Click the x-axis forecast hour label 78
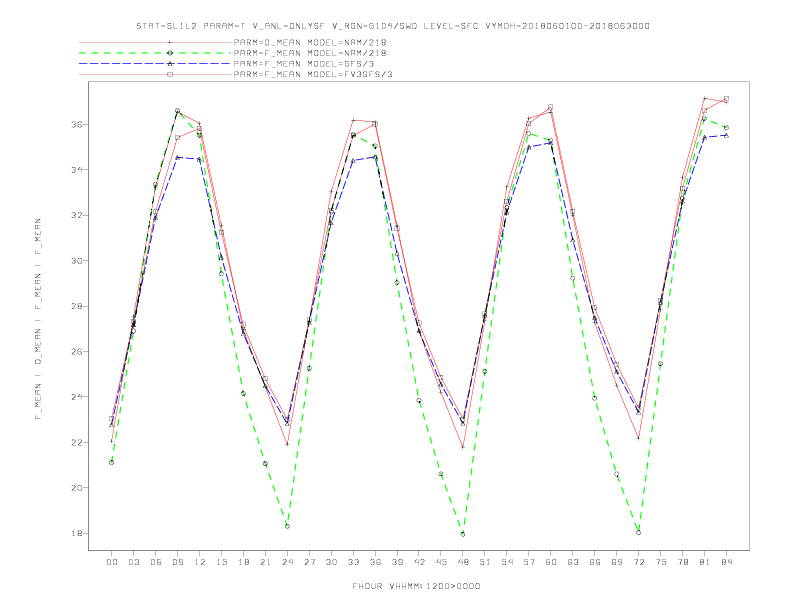 [682, 562]
